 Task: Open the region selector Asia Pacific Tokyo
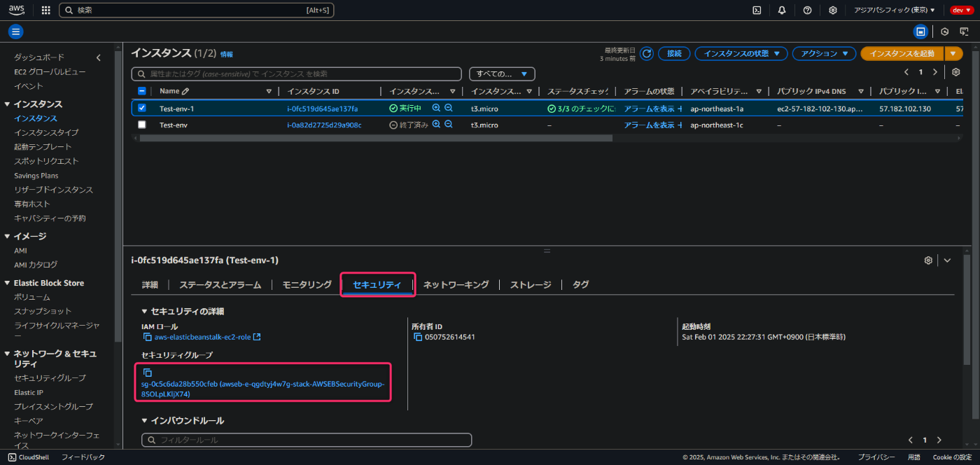click(x=895, y=10)
